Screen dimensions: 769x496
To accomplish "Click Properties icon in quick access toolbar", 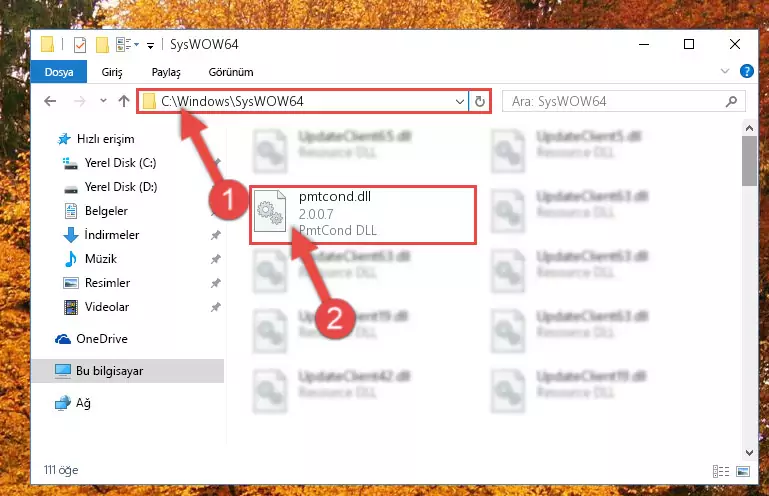I will point(80,45).
